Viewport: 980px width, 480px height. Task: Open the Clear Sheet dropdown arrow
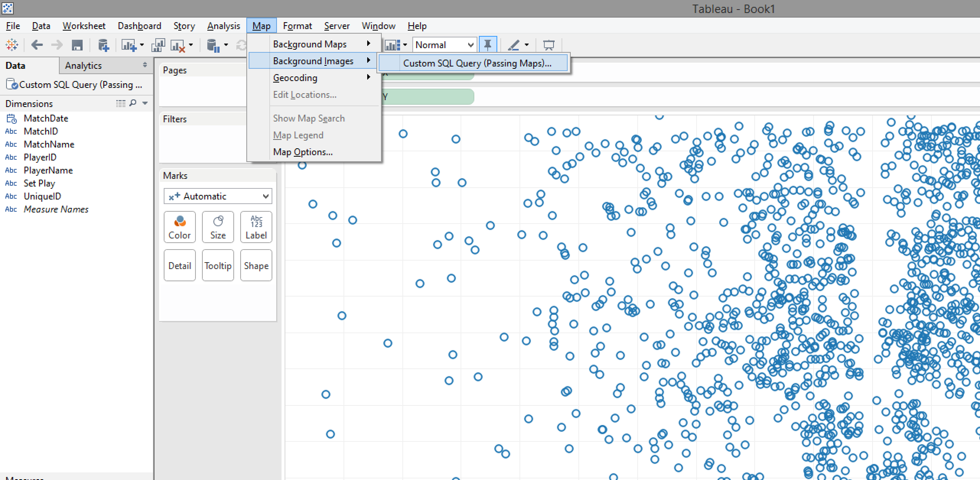(x=191, y=45)
